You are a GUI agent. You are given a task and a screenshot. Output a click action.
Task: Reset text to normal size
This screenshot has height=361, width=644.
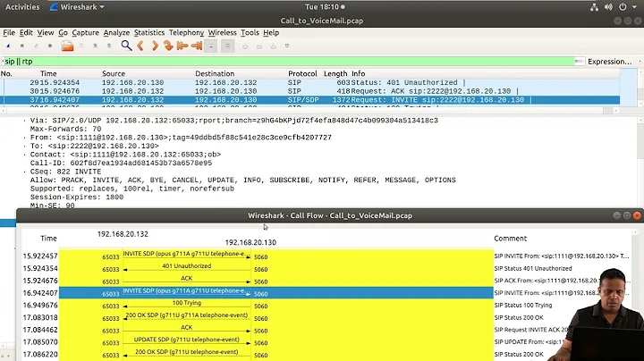click(273, 46)
